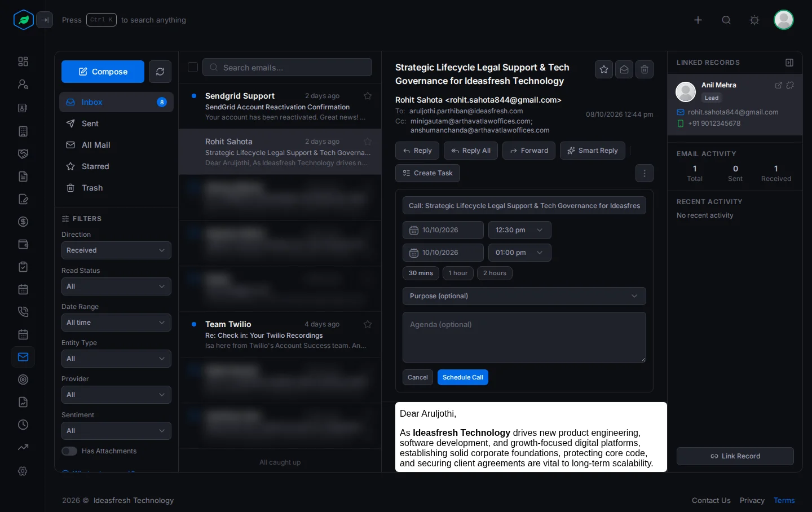Expand the Purpose (optional) dropdown

pyautogui.click(x=524, y=296)
